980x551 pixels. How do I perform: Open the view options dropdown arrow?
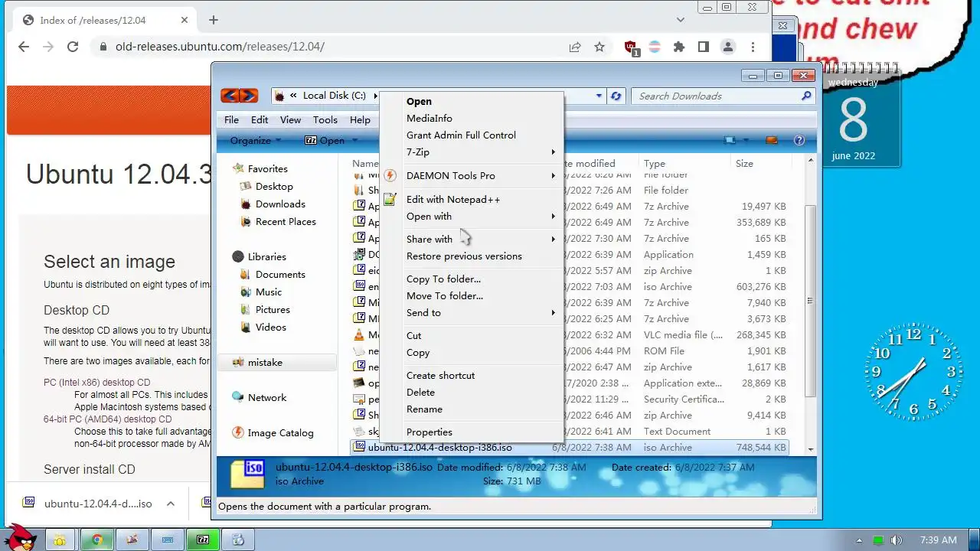[746, 140]
